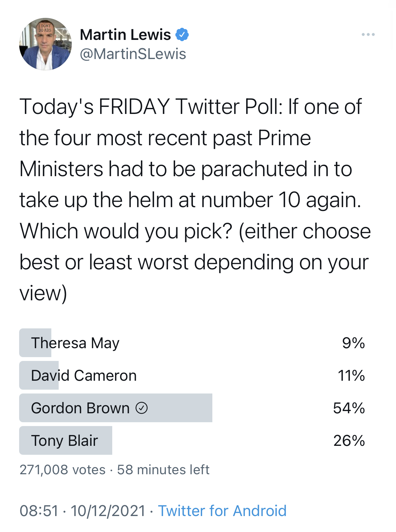This screenshot has height=532, width=396.
Task: Click the blue verified badge icon
Action: 182,34
